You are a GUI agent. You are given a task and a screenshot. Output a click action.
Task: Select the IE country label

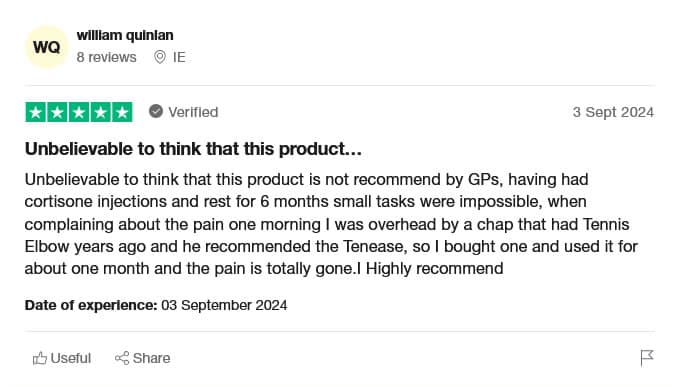pos(179,57)
